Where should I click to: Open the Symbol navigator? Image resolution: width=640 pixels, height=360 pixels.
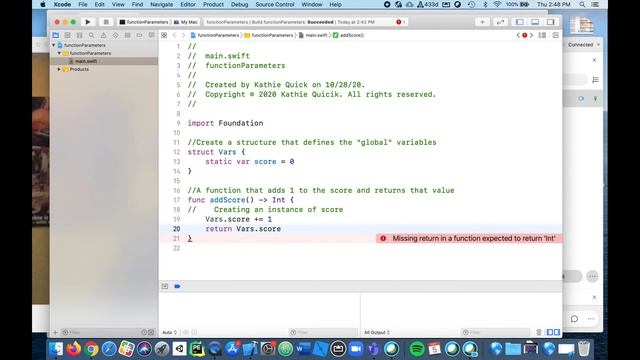(x=80, y=36)
